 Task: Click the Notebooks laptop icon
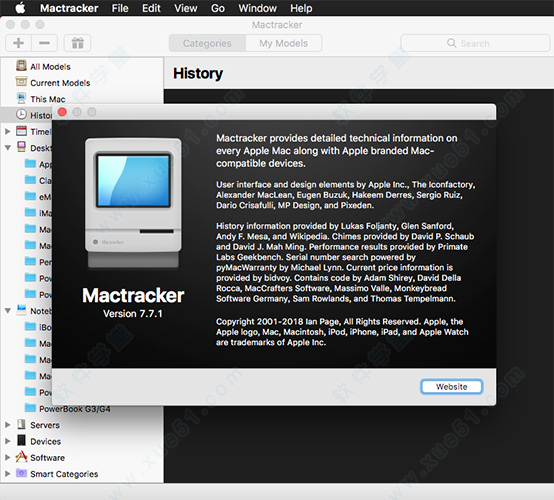click(21, 310)
